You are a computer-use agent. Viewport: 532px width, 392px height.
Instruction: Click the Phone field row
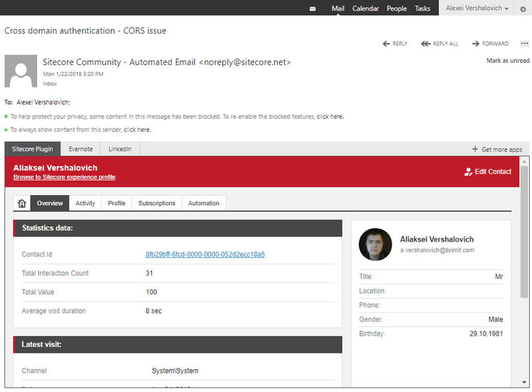pos(431,306)
